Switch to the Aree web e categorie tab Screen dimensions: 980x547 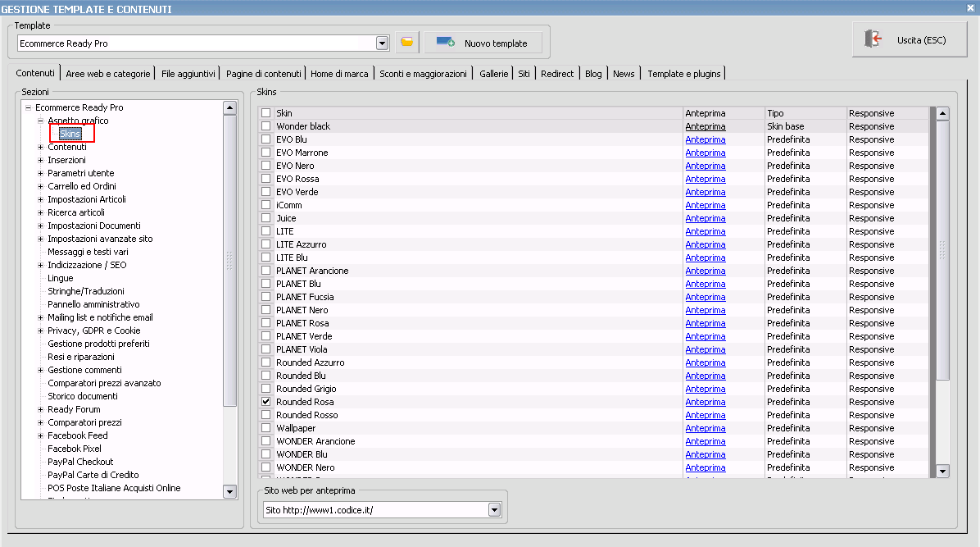pyautogui.click(x=108, y=74)
